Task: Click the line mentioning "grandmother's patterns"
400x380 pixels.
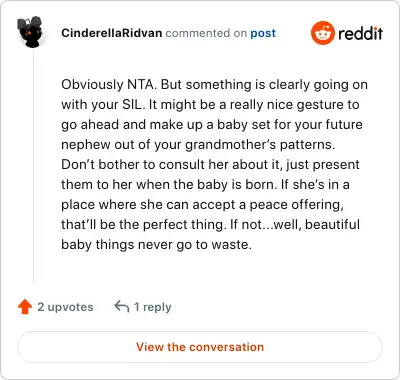Action: (198, 145)
